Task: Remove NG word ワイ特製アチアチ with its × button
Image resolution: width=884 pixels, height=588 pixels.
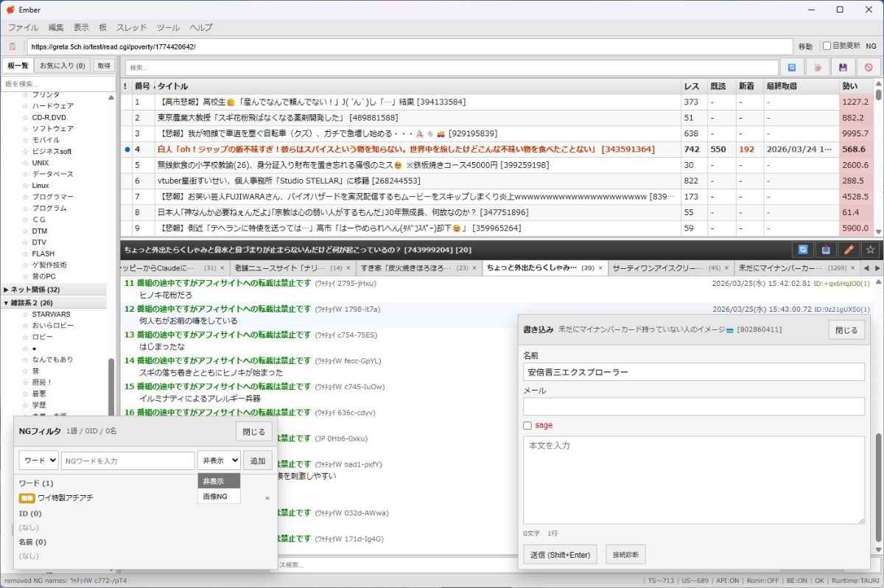Action: click(x=267, y=498)
